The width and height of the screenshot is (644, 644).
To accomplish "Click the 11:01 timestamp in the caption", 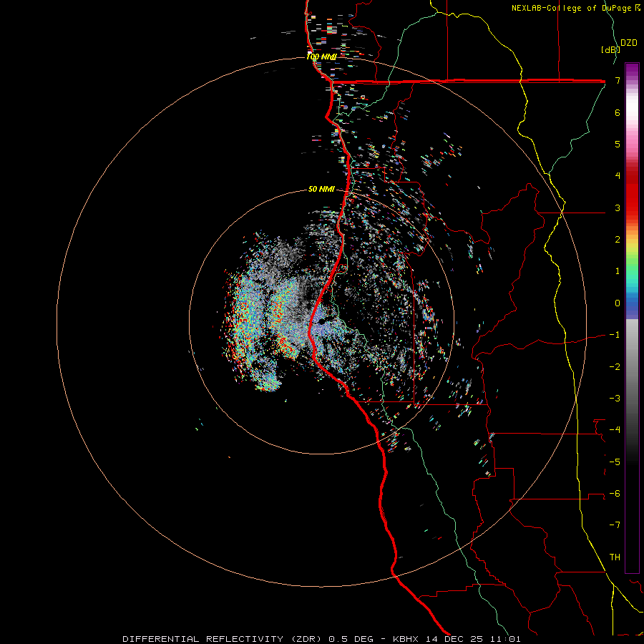I will [504, 639].
